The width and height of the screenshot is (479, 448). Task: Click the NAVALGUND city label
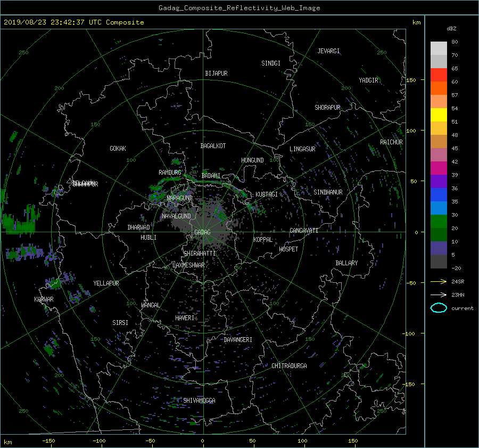pyautogui.click(x=176, y=216)
